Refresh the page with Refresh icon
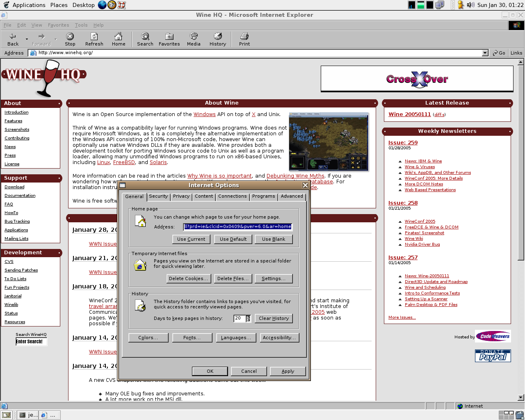This screenshot has width=525, height=420. point(94,37)
